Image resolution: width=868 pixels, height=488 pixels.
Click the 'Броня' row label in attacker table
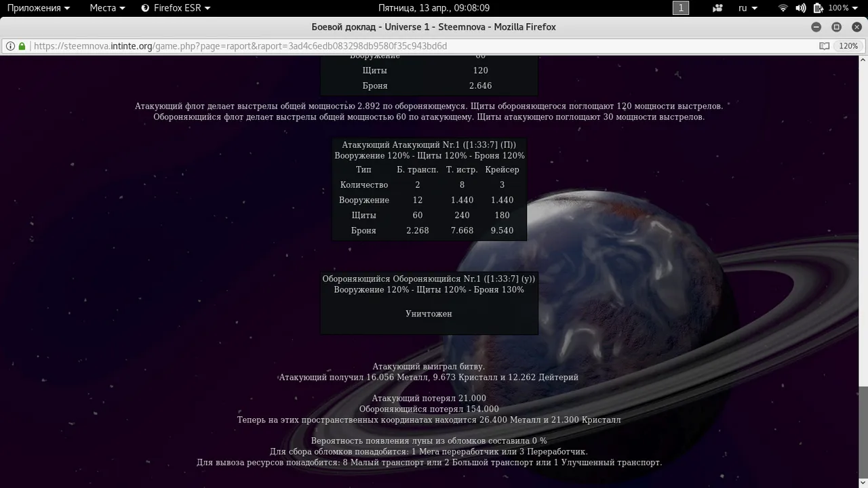[364, 231]
